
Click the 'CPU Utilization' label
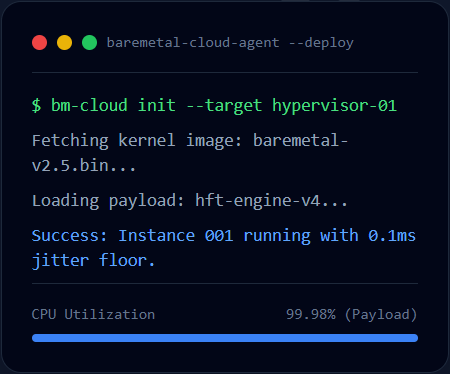pos(93,315)
